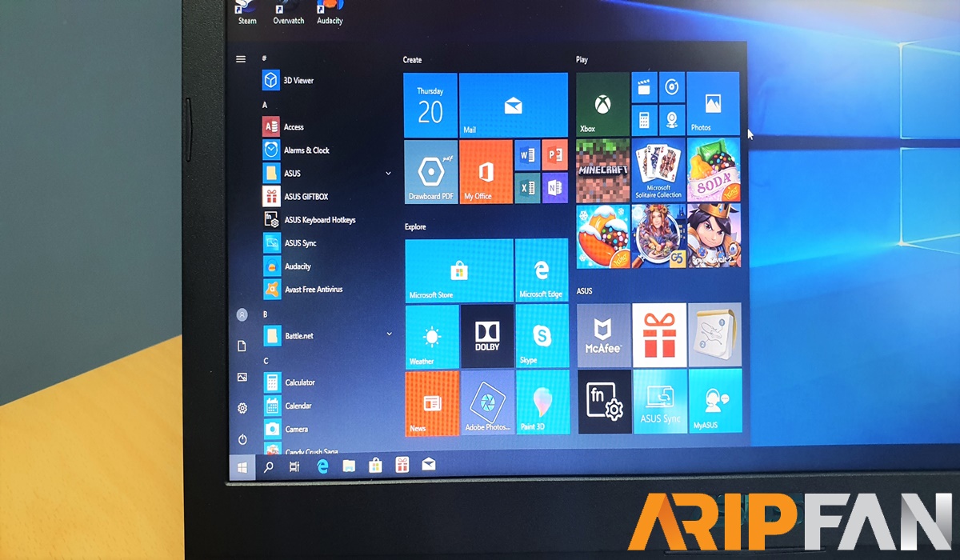Screen dimensions: 960x560
Task: Open the McAfee tile
Action: coord(604,334)
